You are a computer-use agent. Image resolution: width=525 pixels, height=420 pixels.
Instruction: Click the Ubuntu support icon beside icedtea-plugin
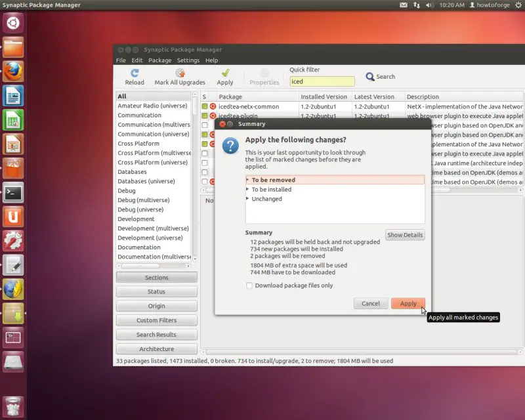213,116
